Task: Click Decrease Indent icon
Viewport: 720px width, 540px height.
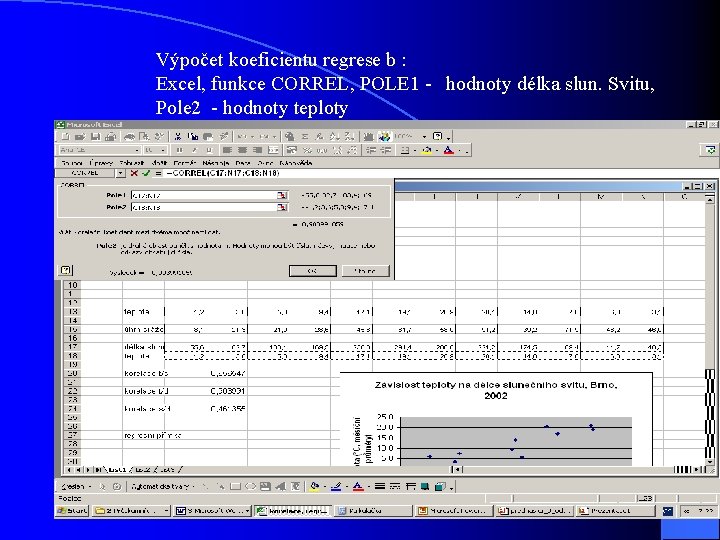Action: (x=371, y=150)
